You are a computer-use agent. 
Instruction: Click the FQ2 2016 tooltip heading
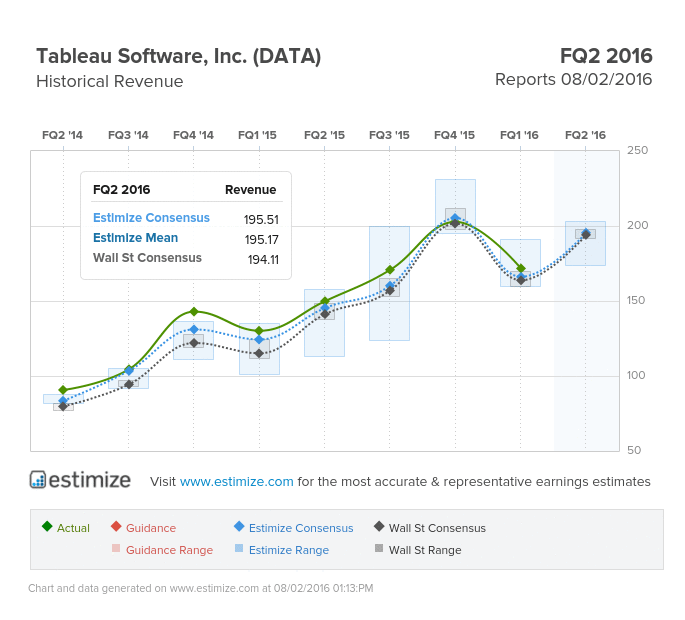(121, 190)
